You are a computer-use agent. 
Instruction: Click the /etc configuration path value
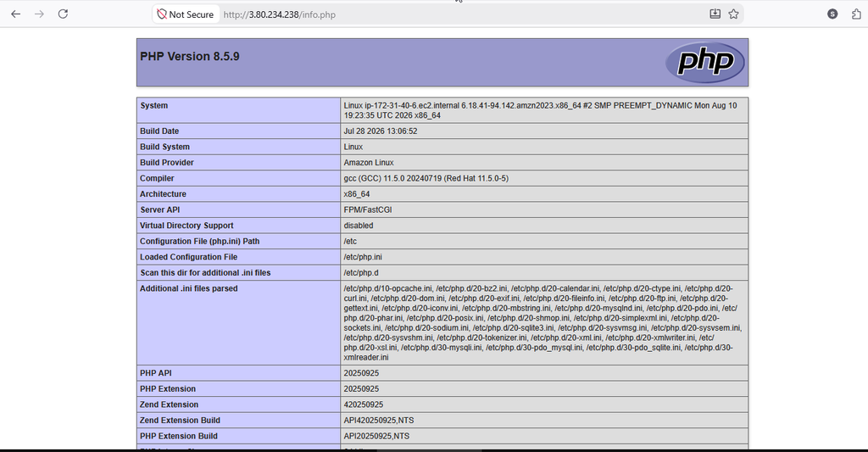350,242
